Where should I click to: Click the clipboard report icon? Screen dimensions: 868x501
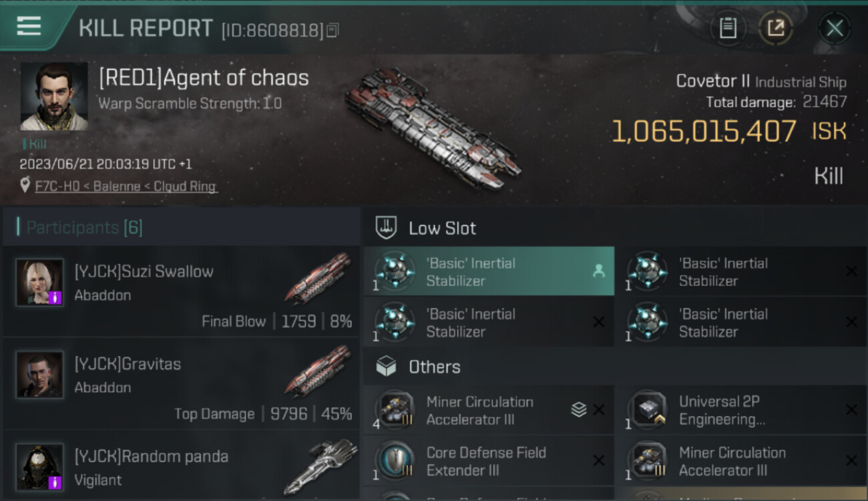728,28
